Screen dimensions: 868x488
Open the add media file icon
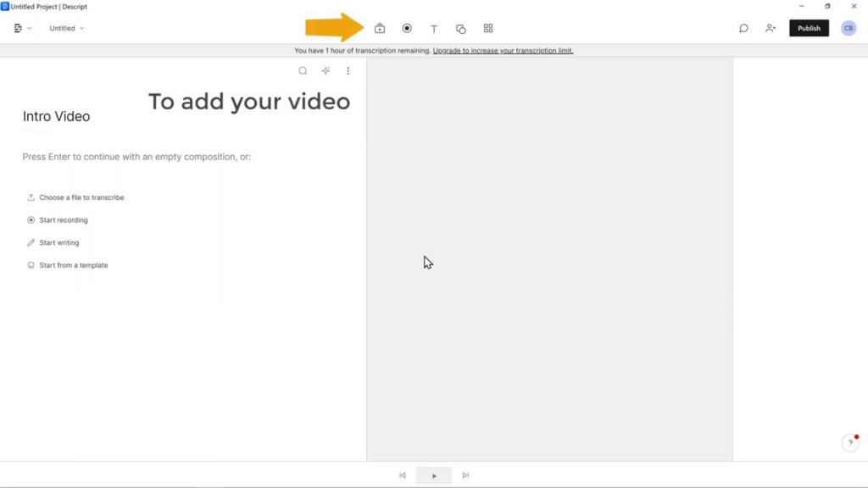pos(380,28)
